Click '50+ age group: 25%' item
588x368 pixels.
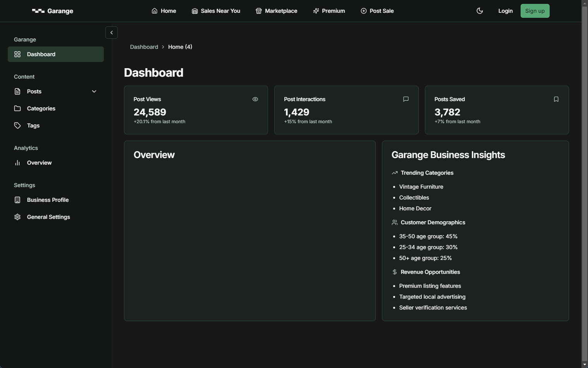click(x=425, y=258)
